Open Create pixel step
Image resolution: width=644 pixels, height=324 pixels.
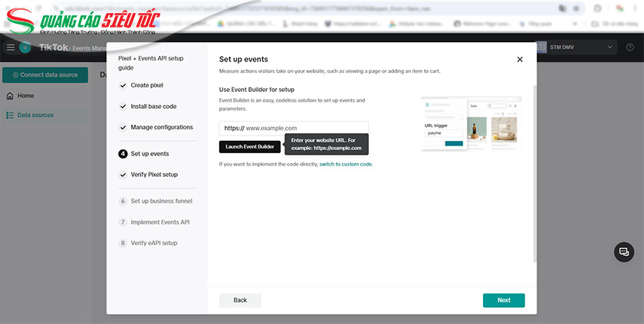coord(146,85)
